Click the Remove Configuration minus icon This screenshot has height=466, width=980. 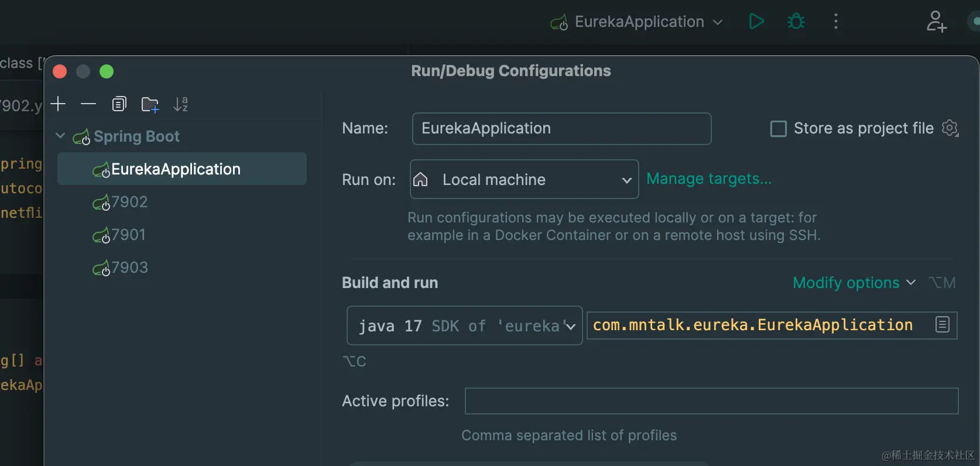click(x=88, y=104)
